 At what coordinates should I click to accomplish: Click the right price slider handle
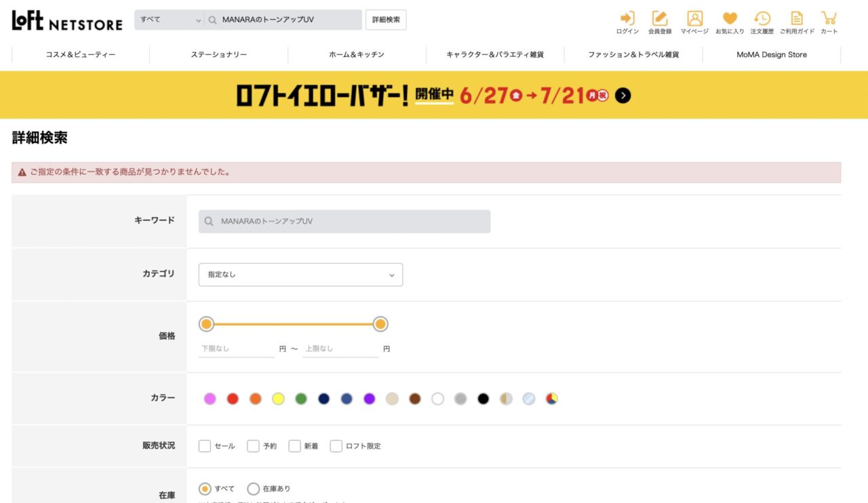tap(380, 324)
